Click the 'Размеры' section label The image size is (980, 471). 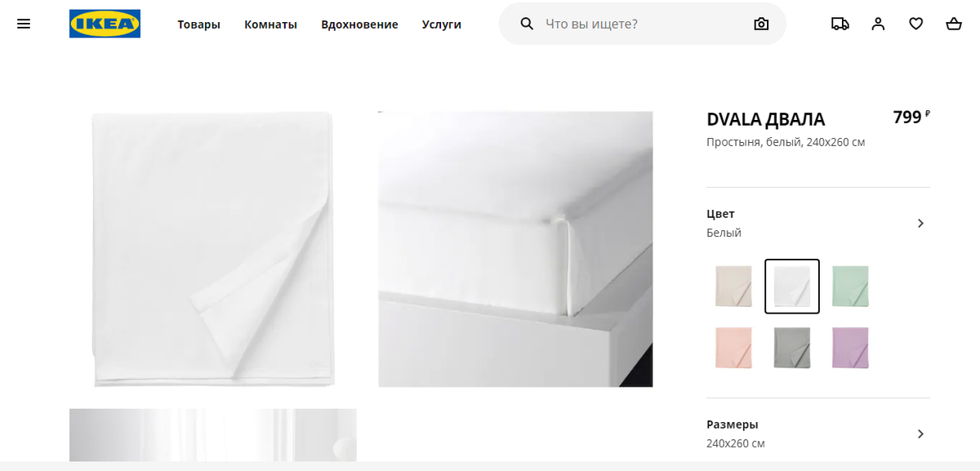click(732, 424)
